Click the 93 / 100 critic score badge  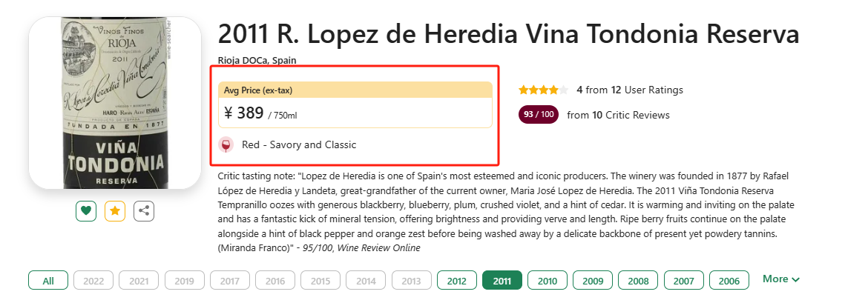click(x=539, y=114)
